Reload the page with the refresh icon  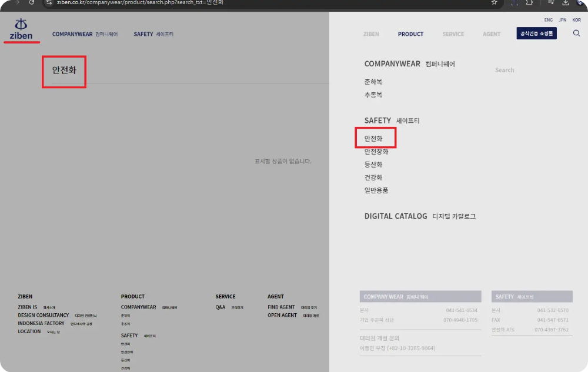click(x=32, y=4)
